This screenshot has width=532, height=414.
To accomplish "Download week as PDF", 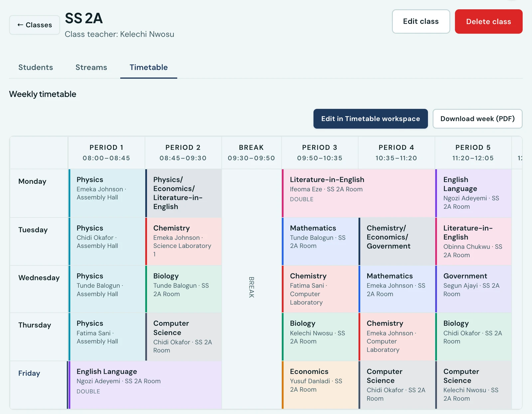I will tap(477, 119).
